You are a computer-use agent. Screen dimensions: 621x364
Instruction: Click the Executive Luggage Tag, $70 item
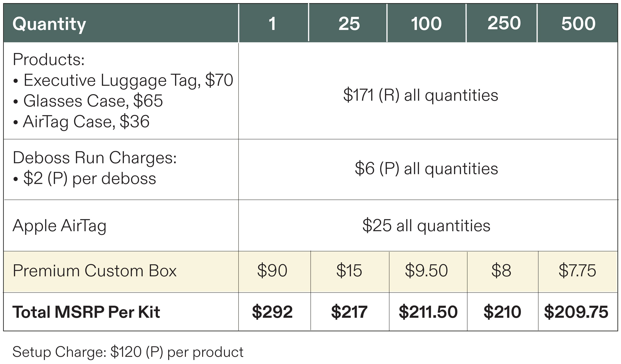pyautogui.click(x=123, y=80)
